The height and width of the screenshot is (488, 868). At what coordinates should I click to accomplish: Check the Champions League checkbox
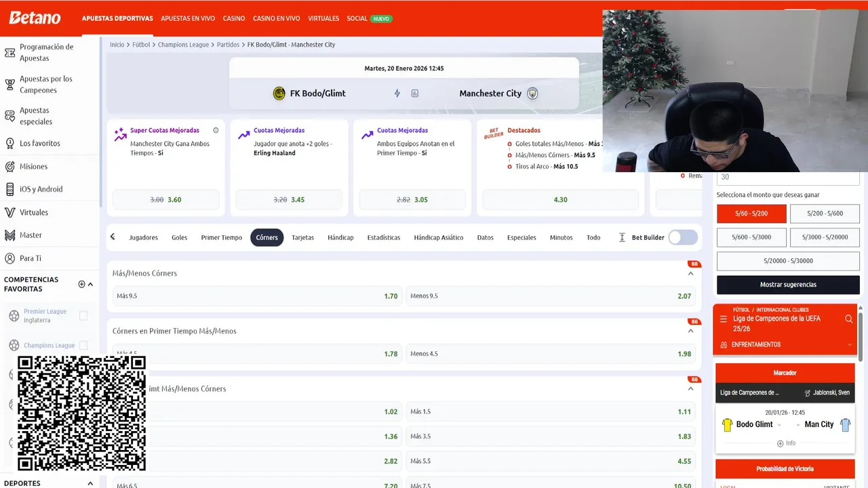click(x=83, y=345)
